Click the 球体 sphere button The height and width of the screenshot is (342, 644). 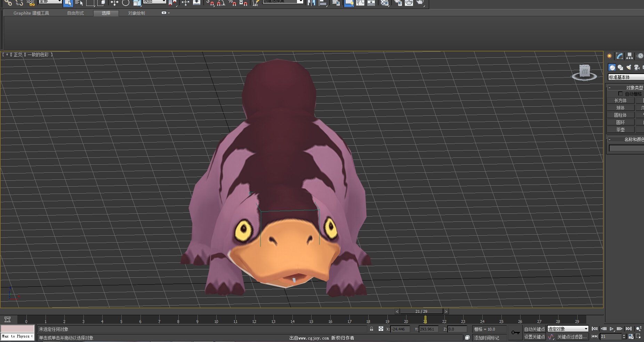620,108
